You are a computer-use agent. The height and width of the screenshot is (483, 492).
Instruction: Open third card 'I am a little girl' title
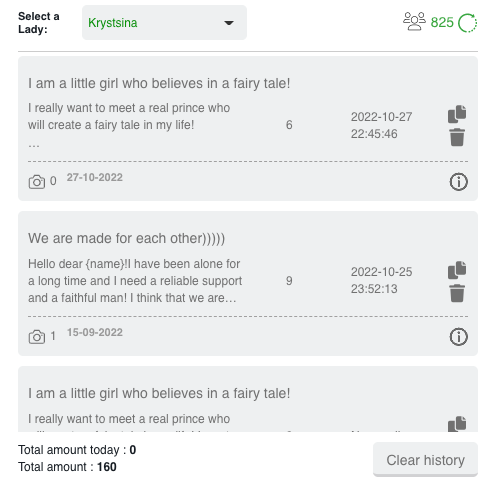click(x=159, y=393)
